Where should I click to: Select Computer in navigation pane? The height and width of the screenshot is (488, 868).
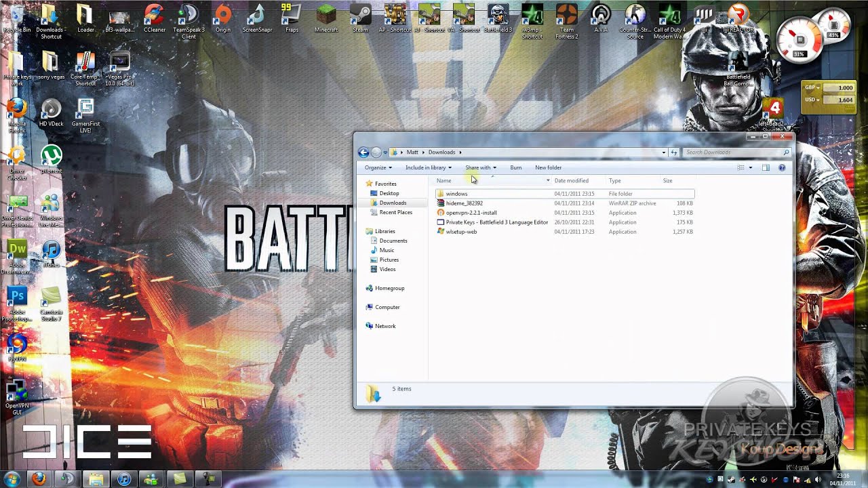(x=387, y=307)
